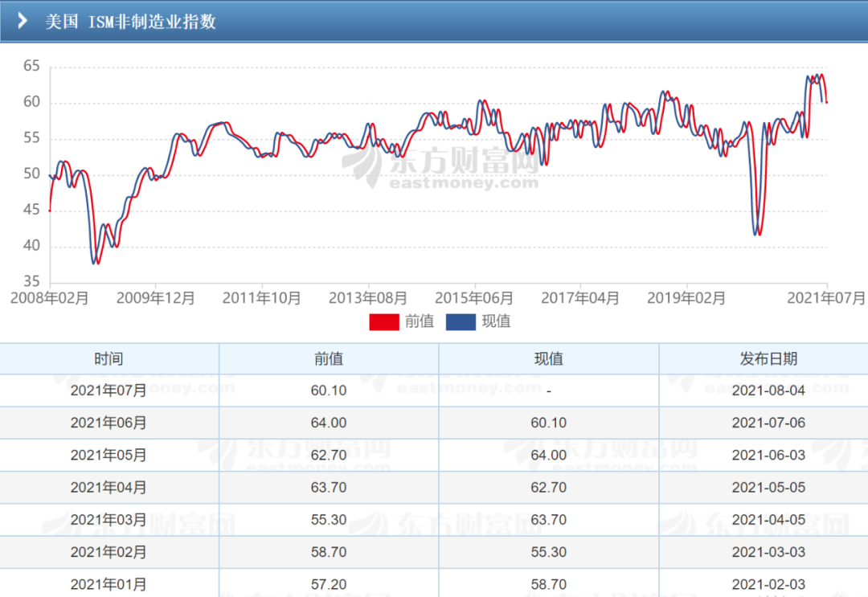The image size is (868, 597).
Task: Click the 2009年12月 x-axis label
Action: [x=156, y=298]
